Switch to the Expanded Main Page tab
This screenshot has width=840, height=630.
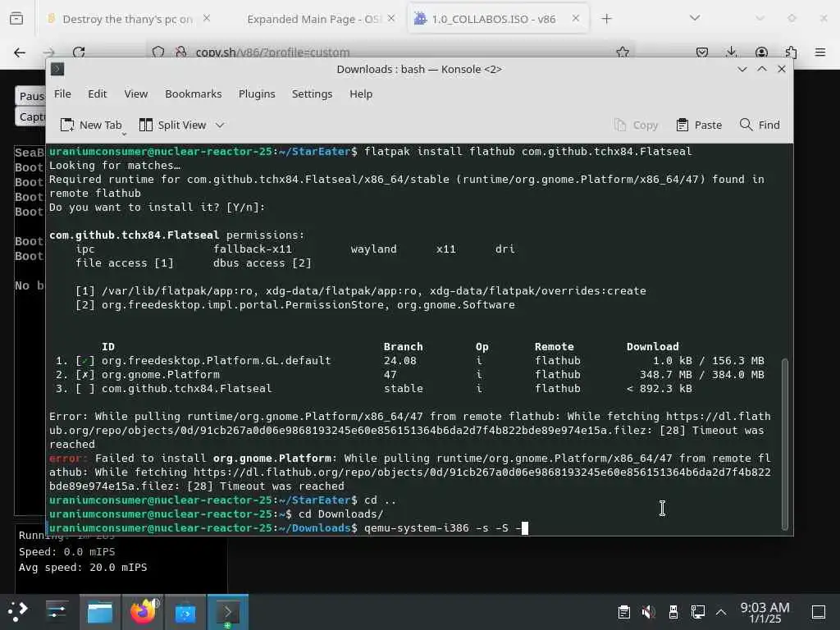coord(313,19)
